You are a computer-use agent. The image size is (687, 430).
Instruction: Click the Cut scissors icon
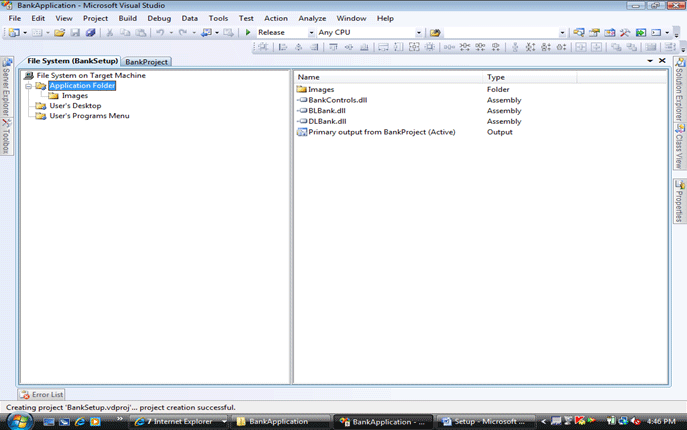pos(110,32)
